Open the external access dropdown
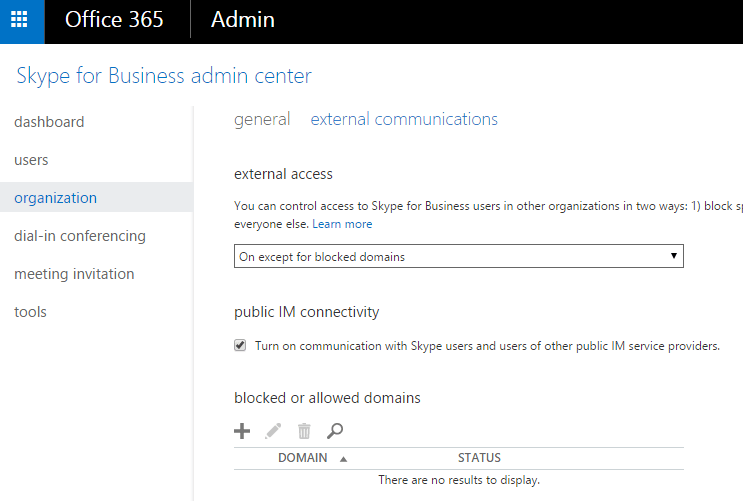This screenshot has width=743, height=501. pos(459,256)
